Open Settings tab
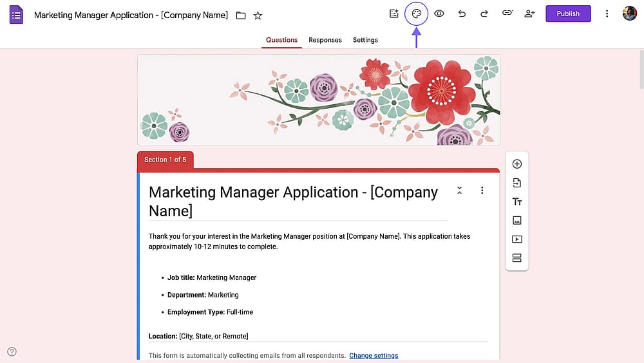Image resolution: width=644 pixels, height=363 pixels. click(x=365, y=40)
